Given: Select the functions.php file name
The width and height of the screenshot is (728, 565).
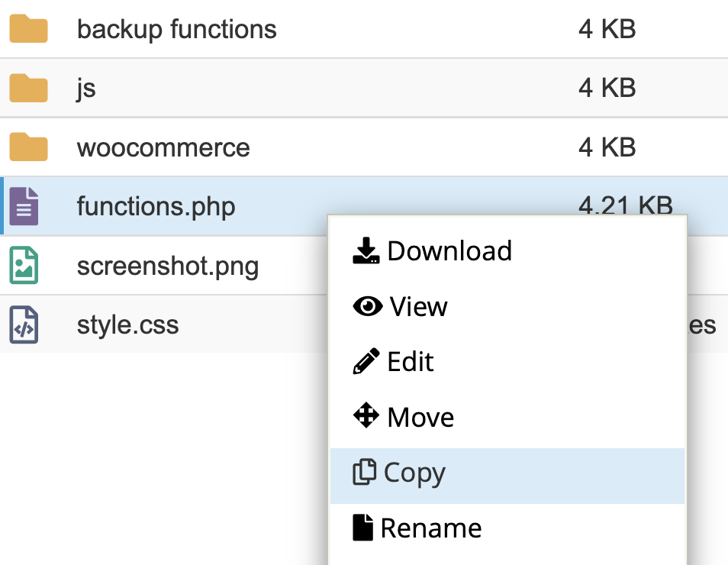Looking at the screenshot, I should click(x=156, y=207).
